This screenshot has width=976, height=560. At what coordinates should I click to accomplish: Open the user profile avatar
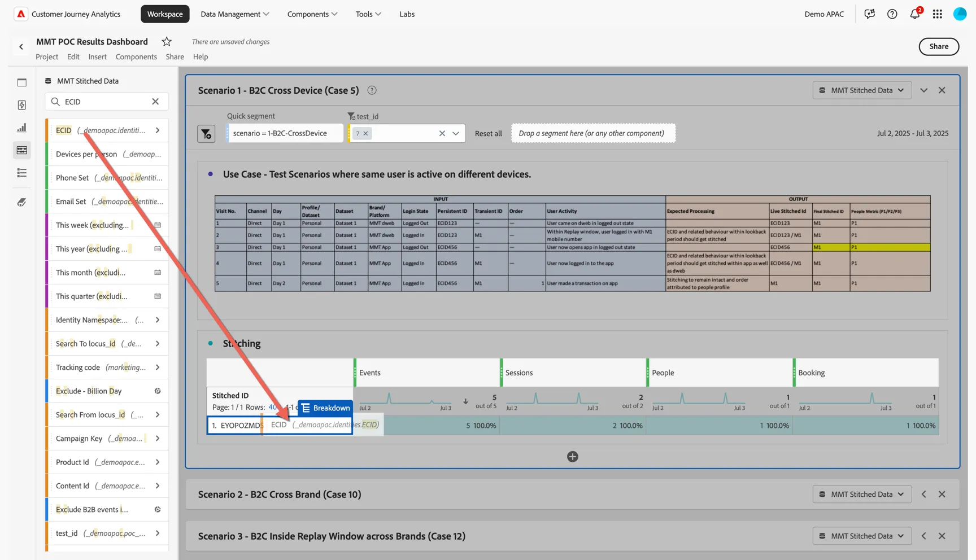pos(960,14)
